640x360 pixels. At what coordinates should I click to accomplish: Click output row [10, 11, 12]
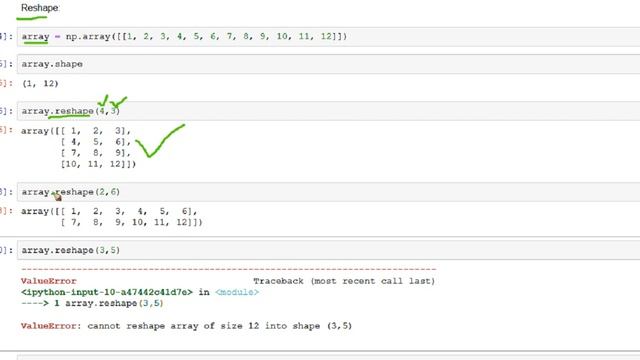98,164
